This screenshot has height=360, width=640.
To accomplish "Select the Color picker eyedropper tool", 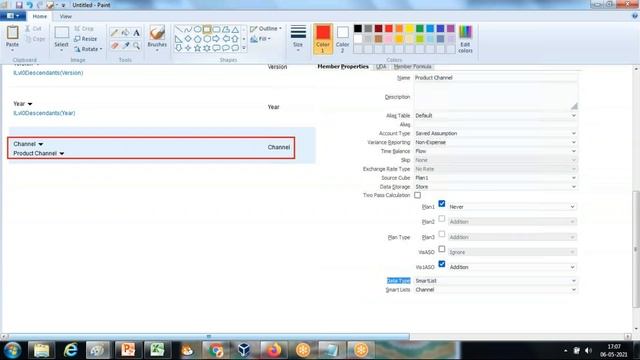I will click(125, 46).
